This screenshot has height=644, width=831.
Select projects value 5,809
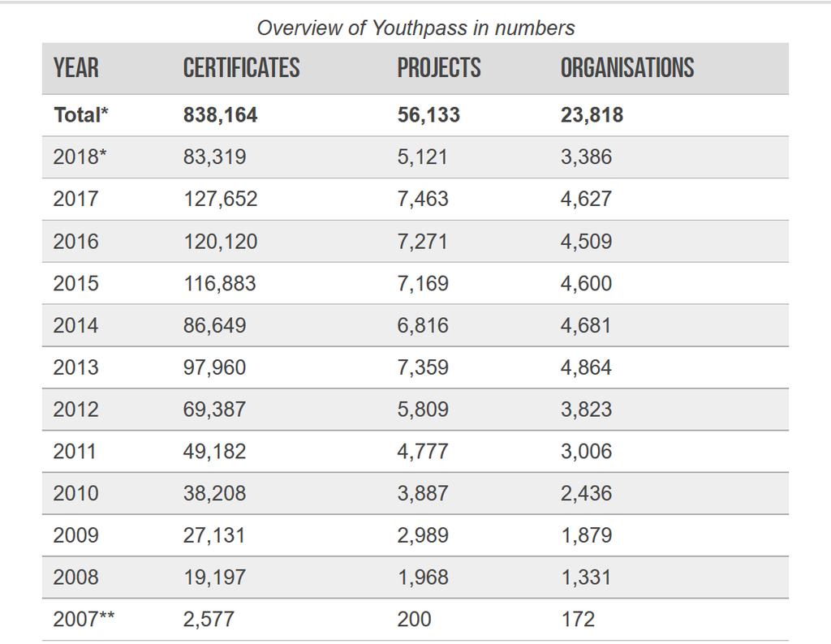click(x=422, y=410)
